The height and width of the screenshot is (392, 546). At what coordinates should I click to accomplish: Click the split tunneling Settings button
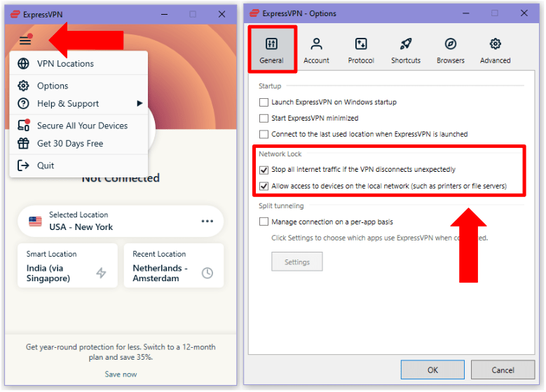[297, 262]
